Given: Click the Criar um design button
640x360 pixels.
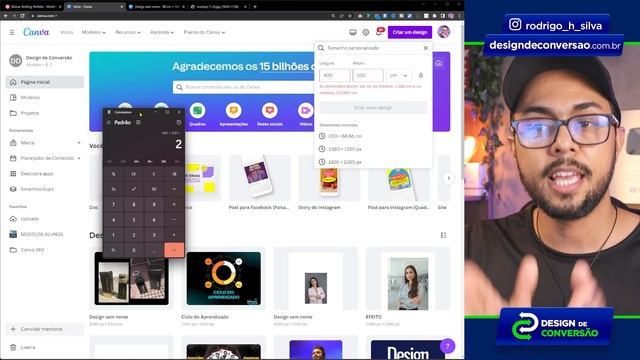Looking at the screenshot, I should coord(410,32).
